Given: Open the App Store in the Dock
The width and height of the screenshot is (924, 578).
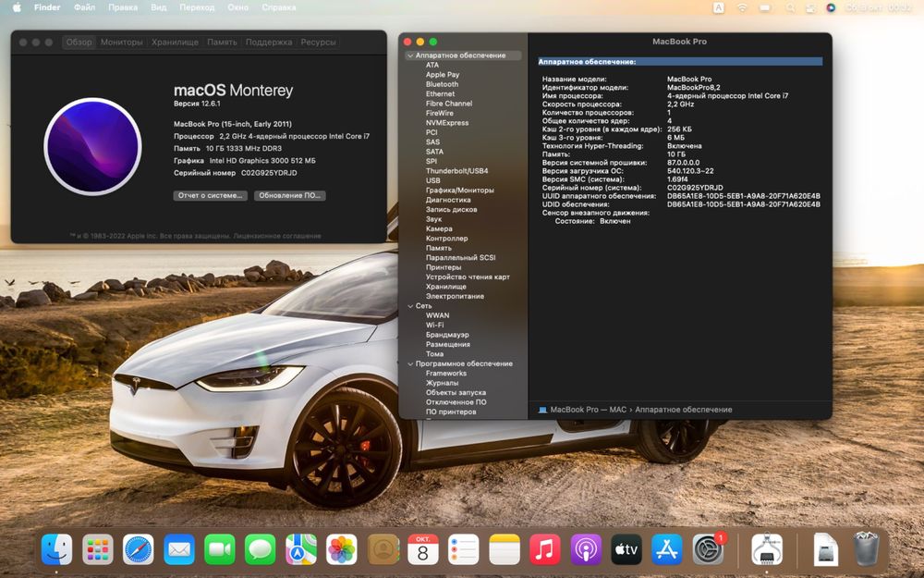Looking at the screenshot, I should coord(667,549).
